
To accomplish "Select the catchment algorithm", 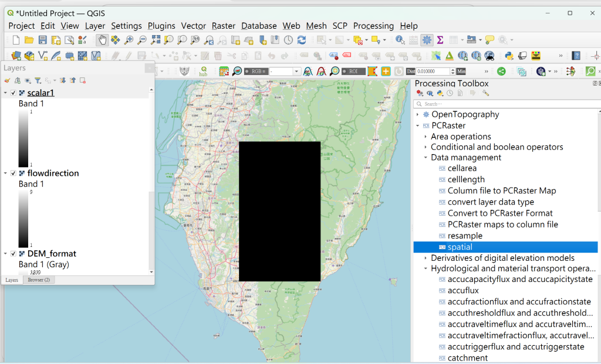I will pyautogui.click(x=468, y=358).
